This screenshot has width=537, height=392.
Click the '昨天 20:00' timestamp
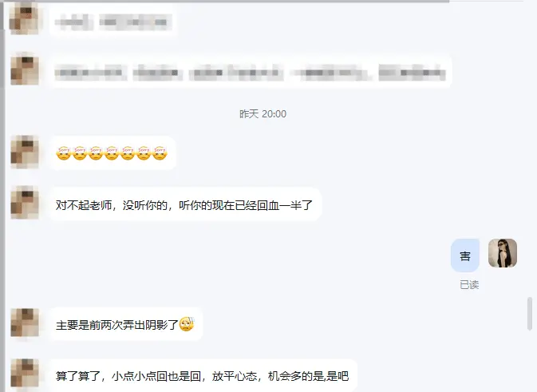(263, 113)
